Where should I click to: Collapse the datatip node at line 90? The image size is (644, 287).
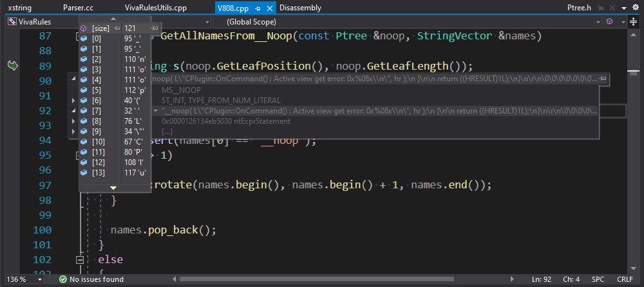pos(73,79)
